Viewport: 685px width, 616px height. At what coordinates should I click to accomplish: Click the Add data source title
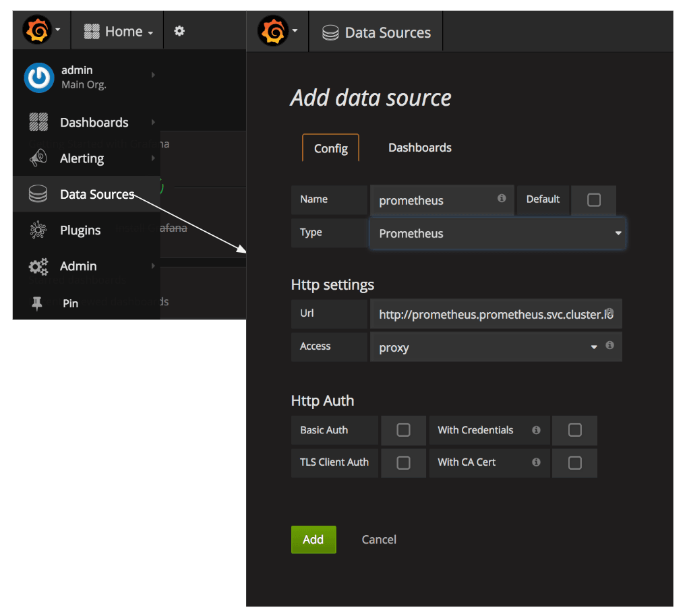point(370,98)
